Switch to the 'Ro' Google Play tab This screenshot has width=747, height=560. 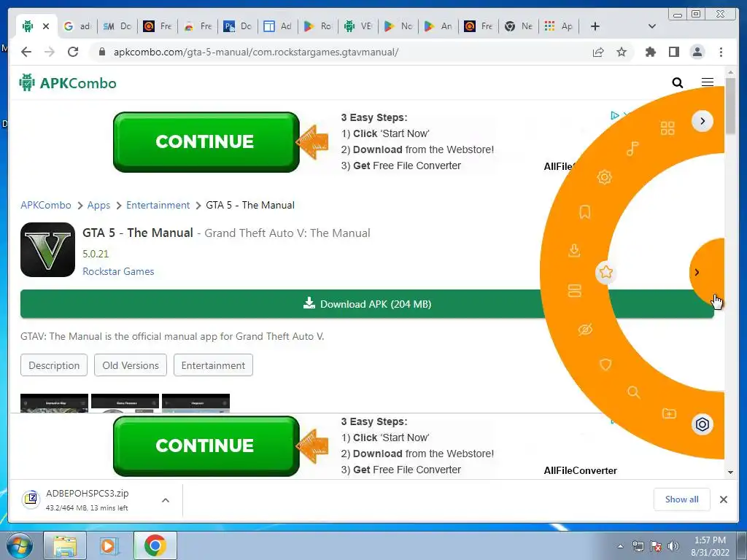(318, 26)
